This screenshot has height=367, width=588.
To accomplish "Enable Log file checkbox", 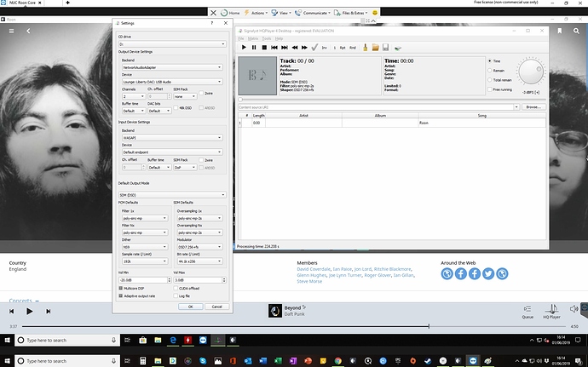I will [176, 295].
